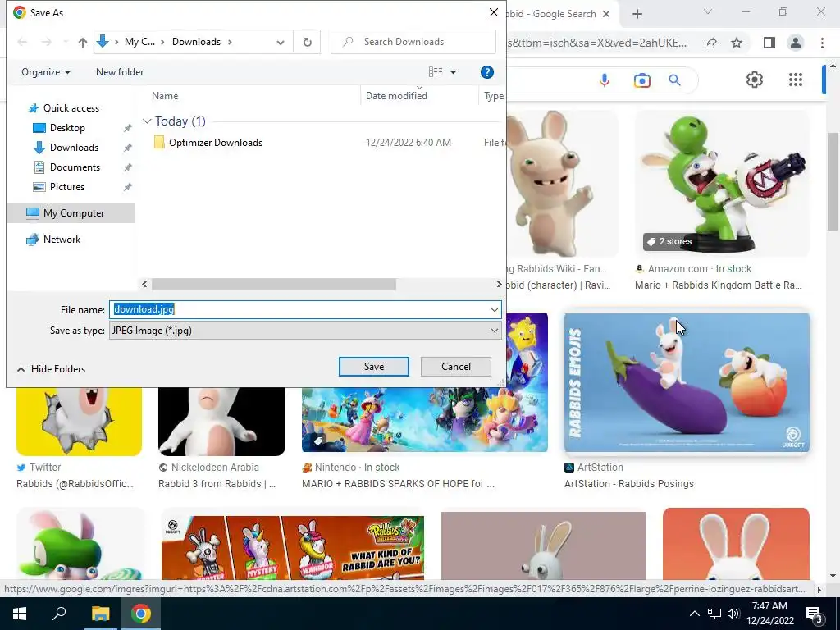Open the Chrome tab search chevron
Image resolution: width=840 pixels, height=630 pixels.
click(708, 11)
